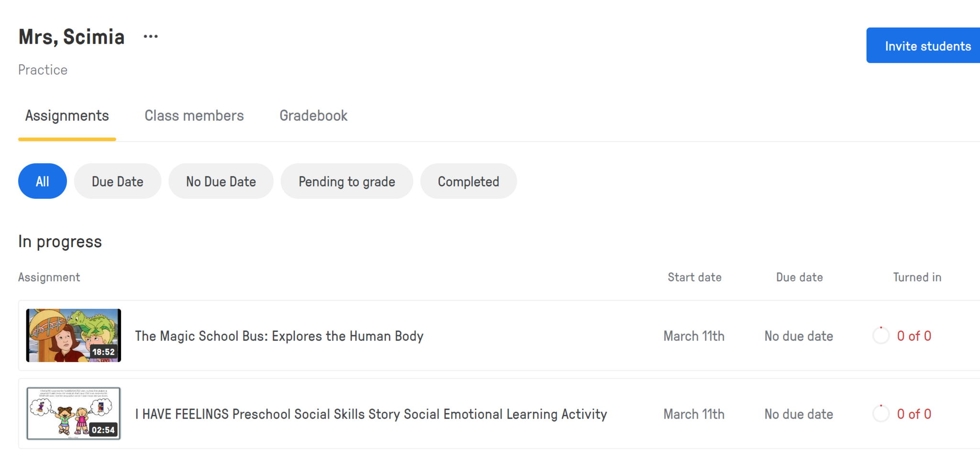Image resolution: width=980 pixels, height=465 pixels.
Task: Click Magic School Bus turned-in progress circle
Action: coord(880,336)
